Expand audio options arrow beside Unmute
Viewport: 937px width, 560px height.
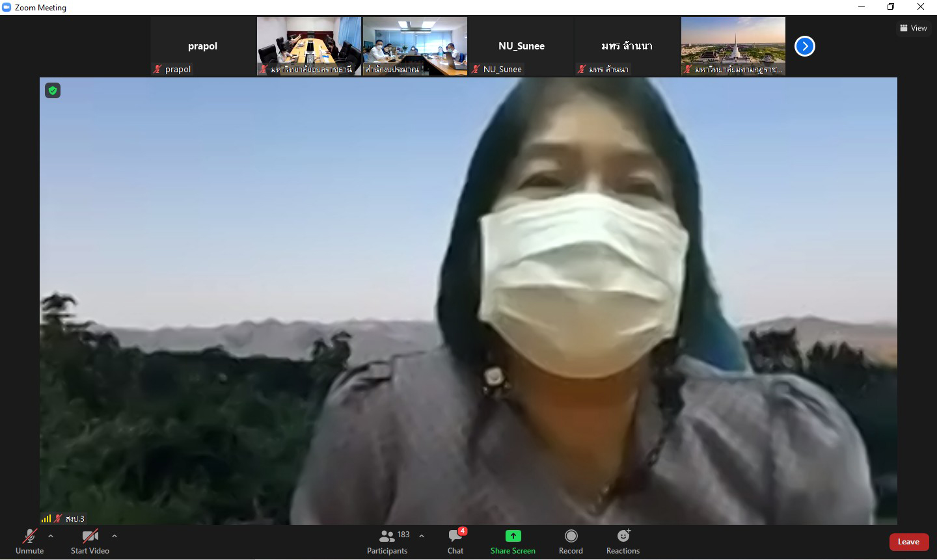tap(51, 536)
